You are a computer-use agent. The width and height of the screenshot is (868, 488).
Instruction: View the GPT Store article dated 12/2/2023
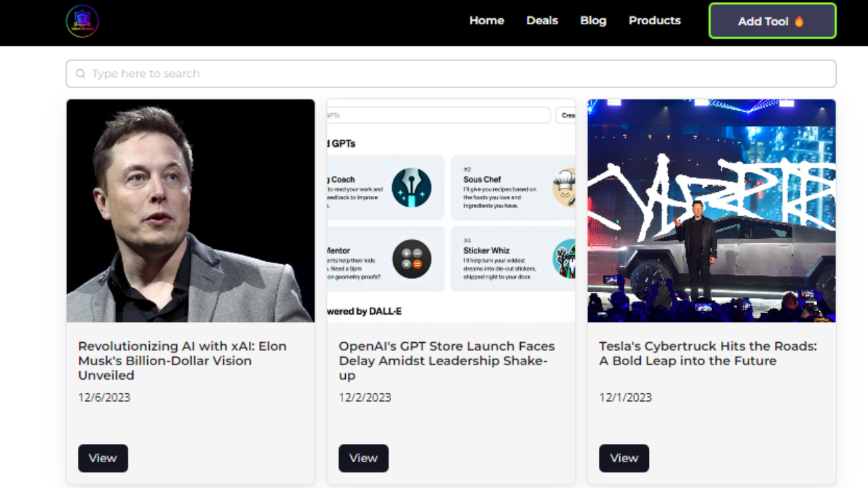pyautogui.click(x=363, y=458)
